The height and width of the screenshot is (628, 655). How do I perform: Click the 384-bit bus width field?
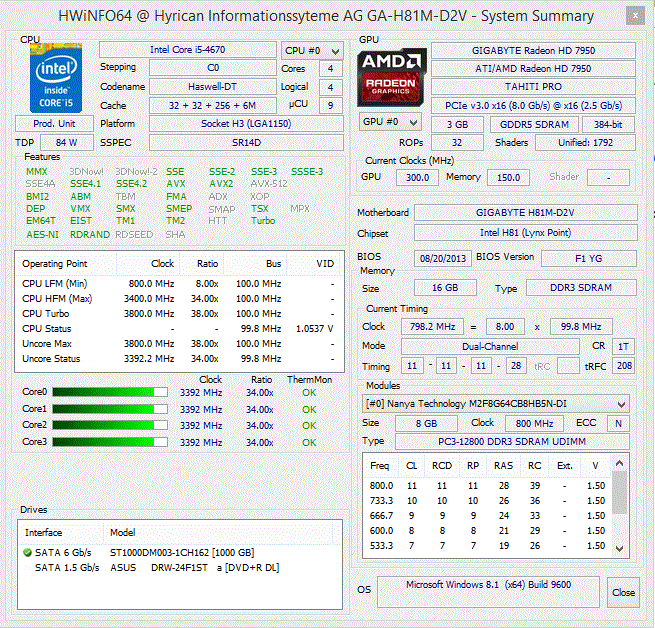coord(608,125)
